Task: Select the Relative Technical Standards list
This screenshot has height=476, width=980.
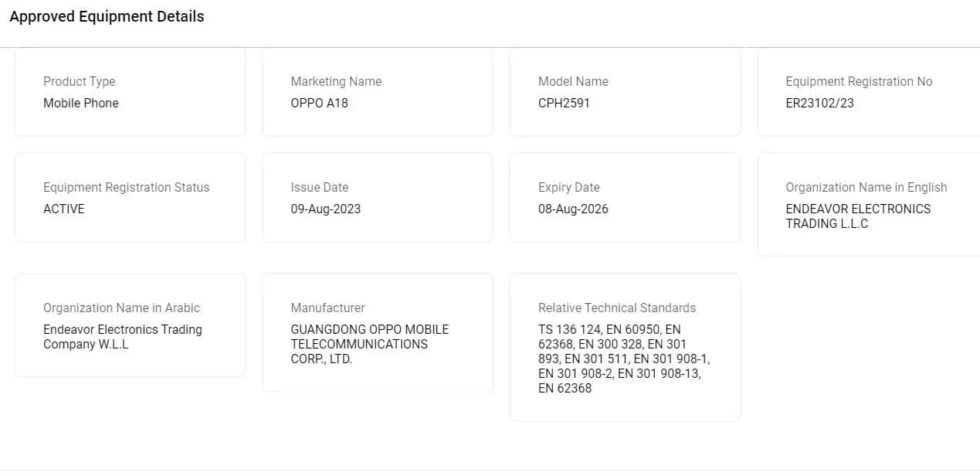Action: (x=624, y=359)
